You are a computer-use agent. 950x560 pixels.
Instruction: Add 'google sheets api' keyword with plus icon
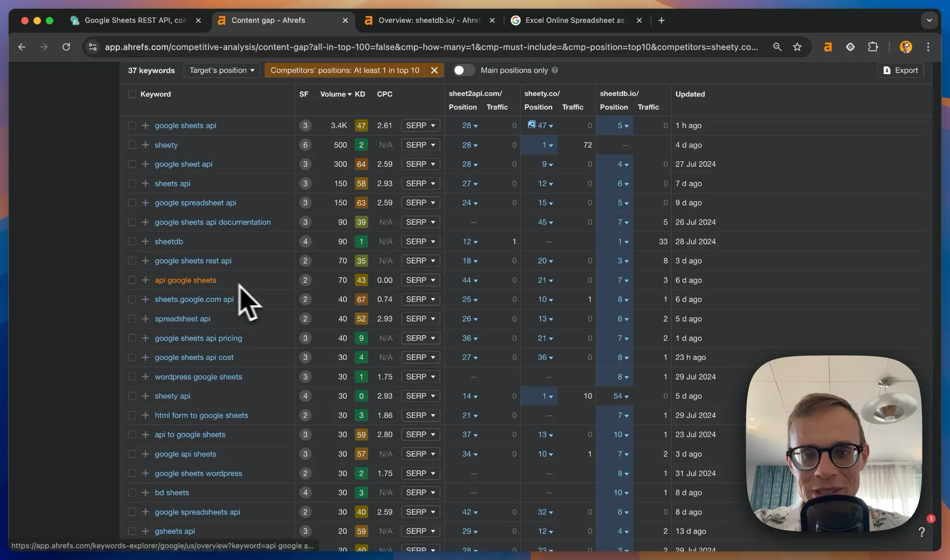point(145,125)
